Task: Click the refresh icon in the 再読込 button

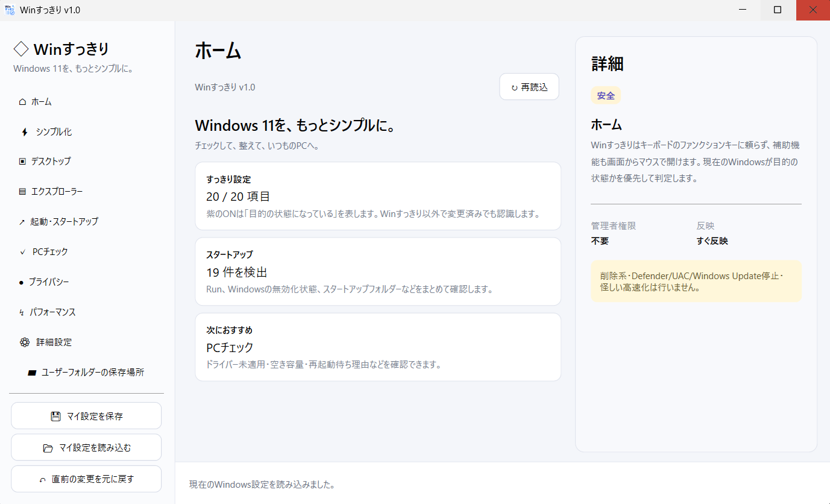Action: (514, 88)
